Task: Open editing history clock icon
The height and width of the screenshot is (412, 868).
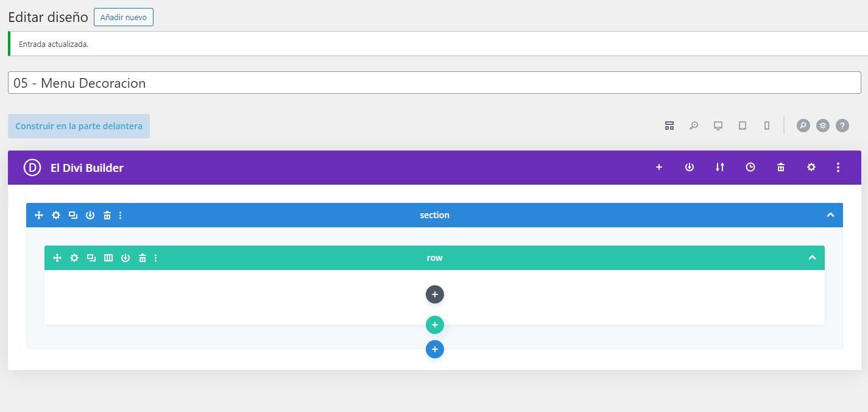Action: 750,167
